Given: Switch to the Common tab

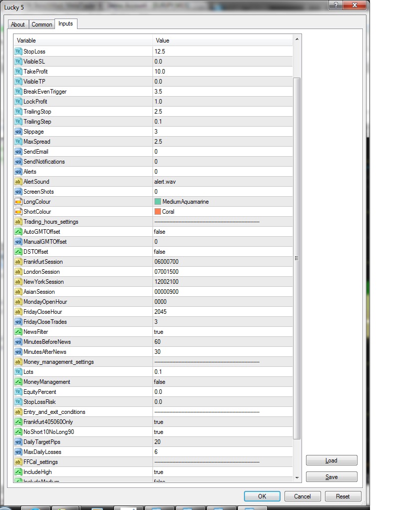Looking at the screenshot, I should point(41,25).
